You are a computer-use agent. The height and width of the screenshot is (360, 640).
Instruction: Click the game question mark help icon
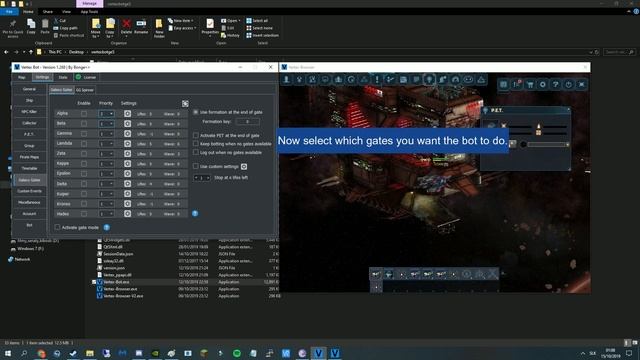556,84
